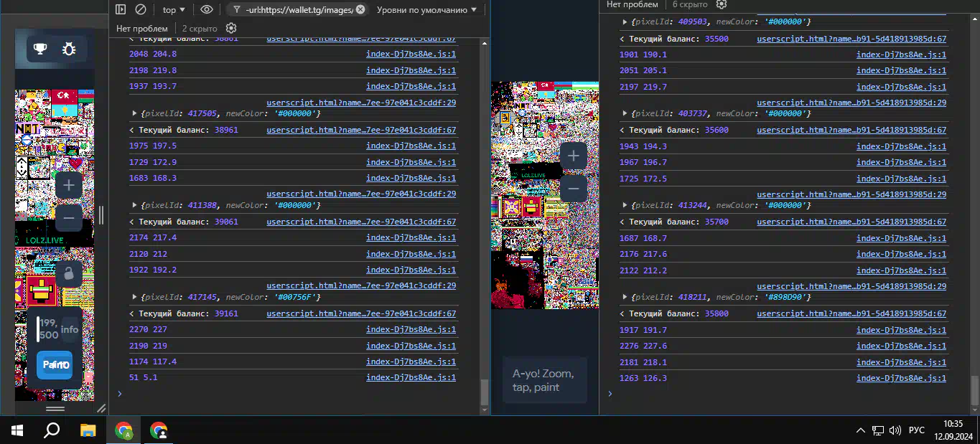Zoom in with the plus button on right canvas

click(573, 156)
